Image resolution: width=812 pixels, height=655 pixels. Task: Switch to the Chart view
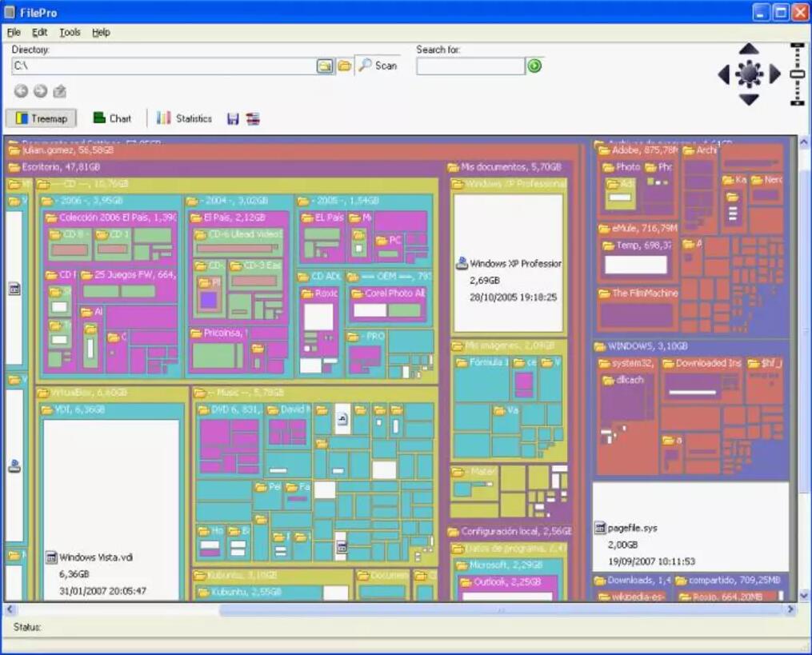(112, 118)
